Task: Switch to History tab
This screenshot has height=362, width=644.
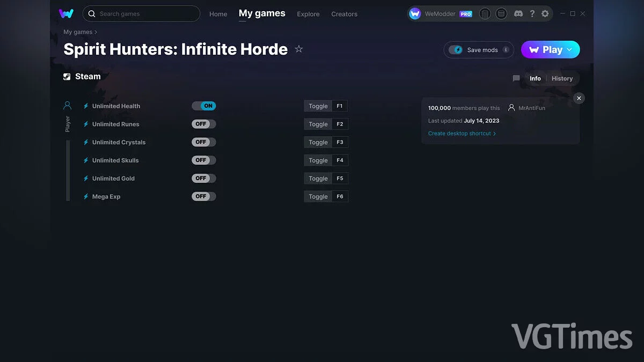Action: click(x=562, y=78)
